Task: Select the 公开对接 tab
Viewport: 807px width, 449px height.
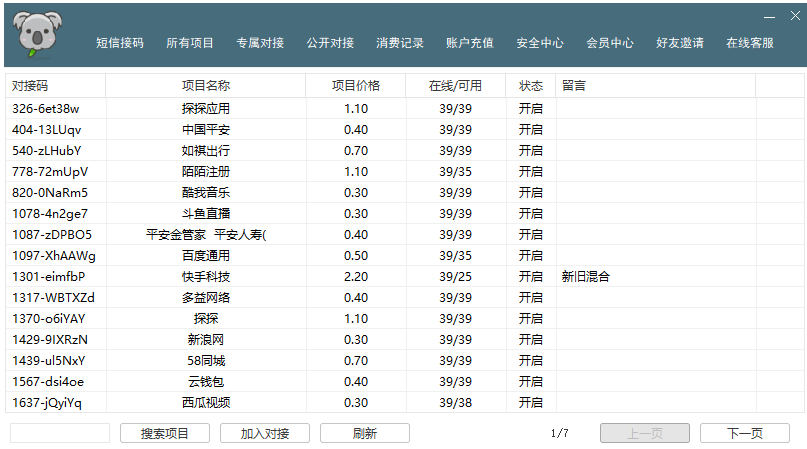Action: click(330, 43)
